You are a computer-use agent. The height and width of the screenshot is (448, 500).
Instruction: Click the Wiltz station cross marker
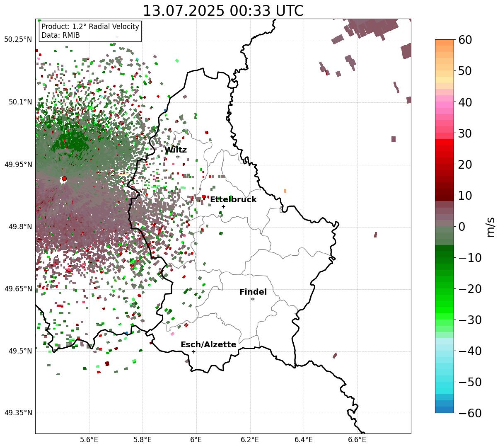coord(178,157)
